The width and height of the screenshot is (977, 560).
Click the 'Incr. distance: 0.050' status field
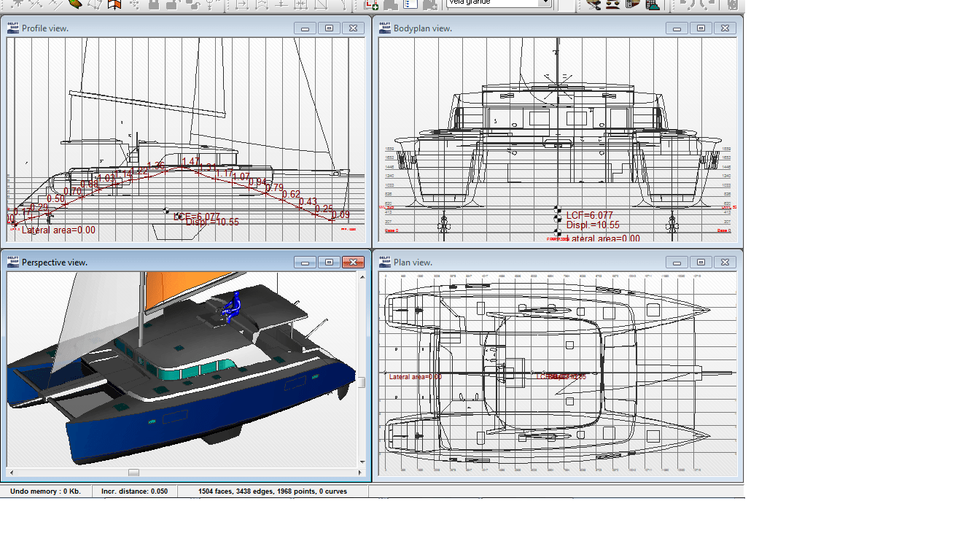pos(135,491)
